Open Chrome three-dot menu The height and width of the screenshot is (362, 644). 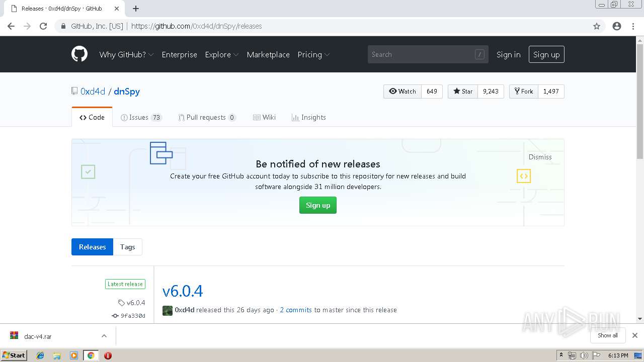633,26
